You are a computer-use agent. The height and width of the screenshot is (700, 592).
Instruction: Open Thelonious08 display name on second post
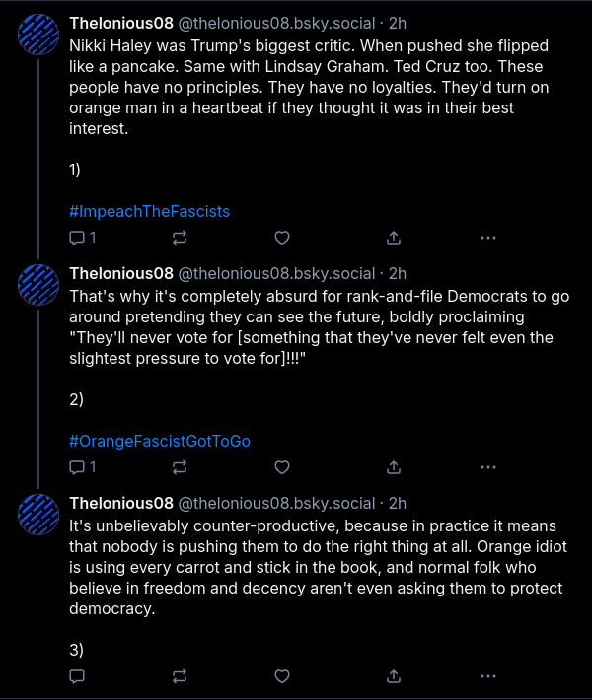pos(121,273)
